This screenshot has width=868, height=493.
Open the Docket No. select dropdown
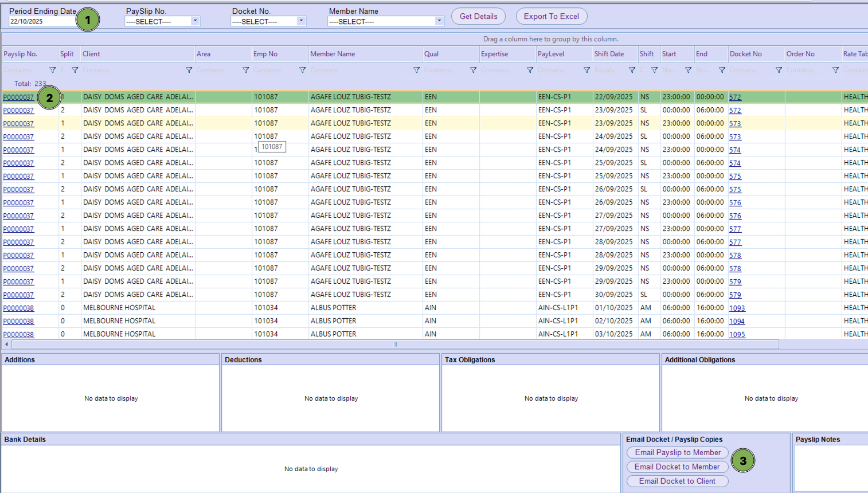click(301, 21)
